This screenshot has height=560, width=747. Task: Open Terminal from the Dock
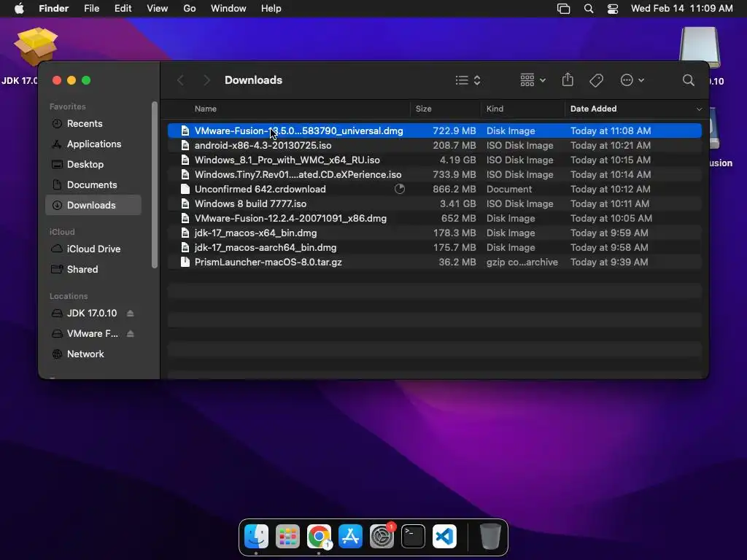coord(413,537)
